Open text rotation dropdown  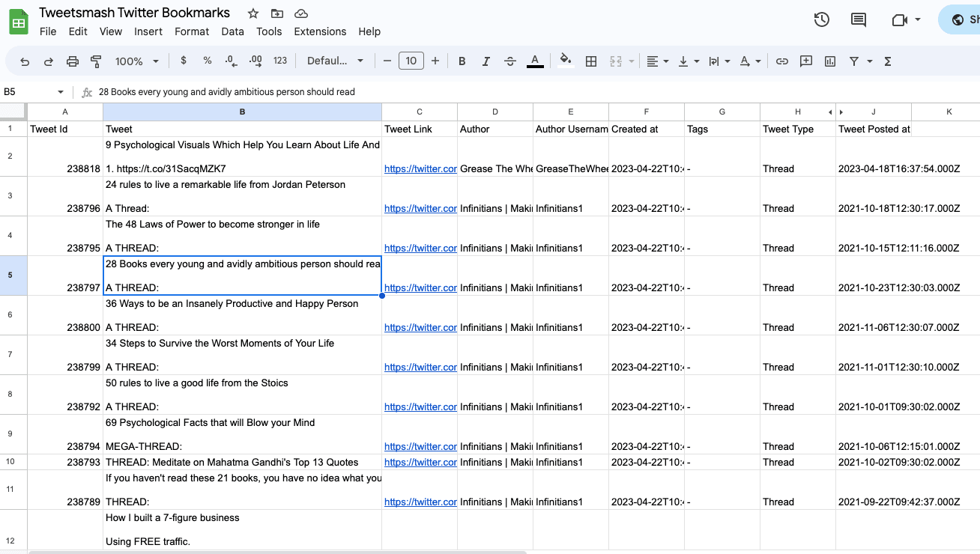tap(750, 61)
